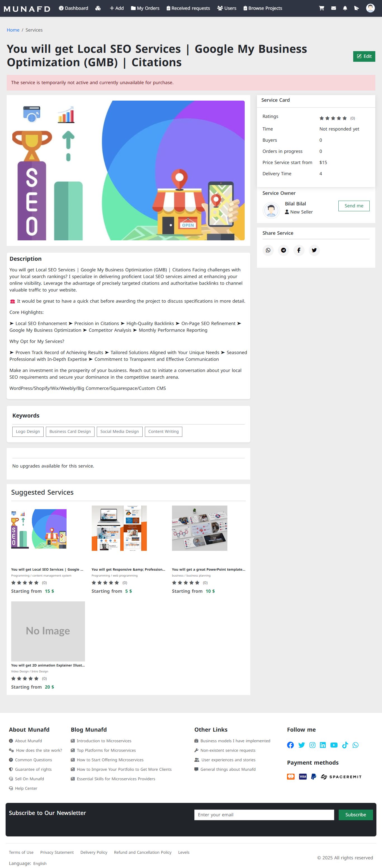Image resolution: width=382 pixels, height=868 pixels.
Task: Go to My Orders in navbar
Action: (x=145, y=8)
